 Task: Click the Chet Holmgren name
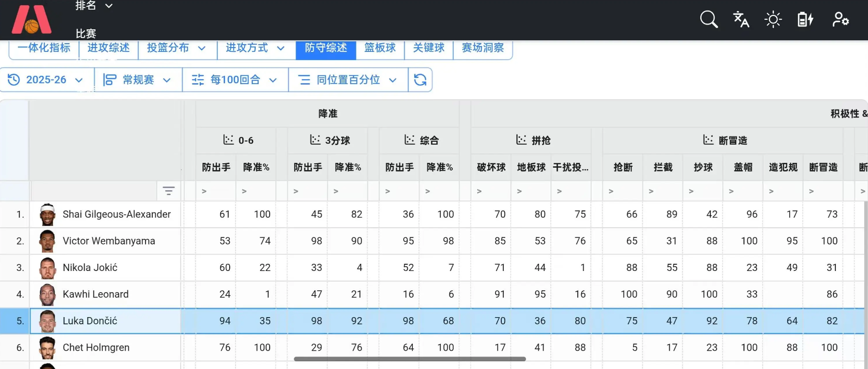[96, 348]
